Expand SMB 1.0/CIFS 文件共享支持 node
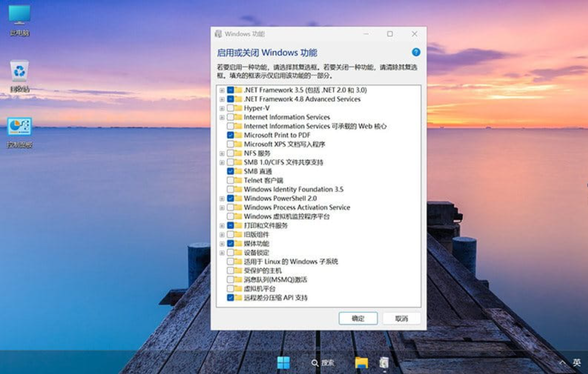Viewport: 588px width, 374px height. (222, 163)
